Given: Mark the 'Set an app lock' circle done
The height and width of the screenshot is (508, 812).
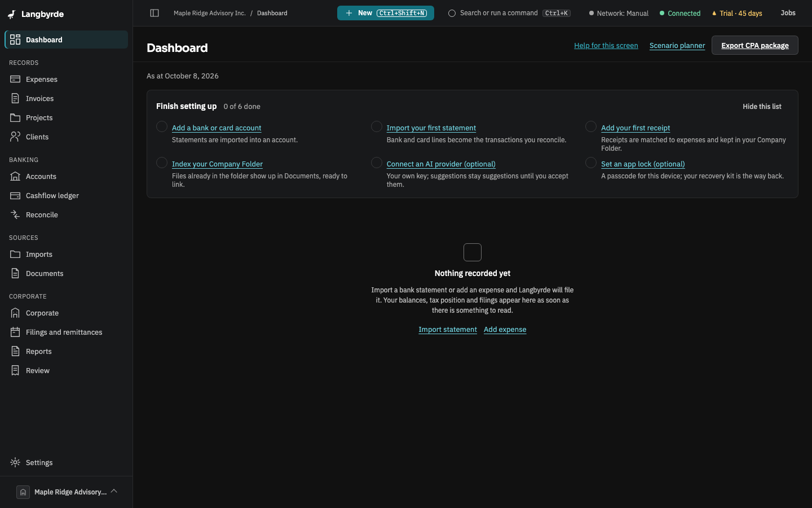Looking at the screenshot, I should (591, 163).
